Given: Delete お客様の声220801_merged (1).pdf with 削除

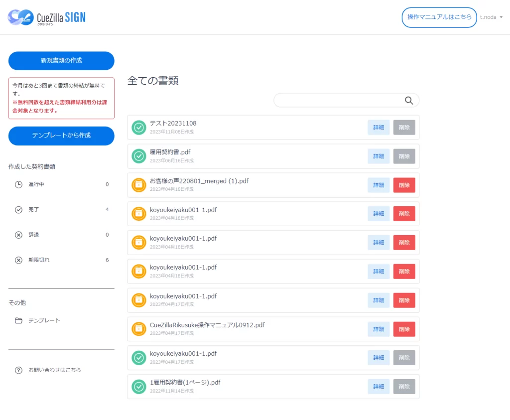Looking at the screenshot, I should (404, 185).
